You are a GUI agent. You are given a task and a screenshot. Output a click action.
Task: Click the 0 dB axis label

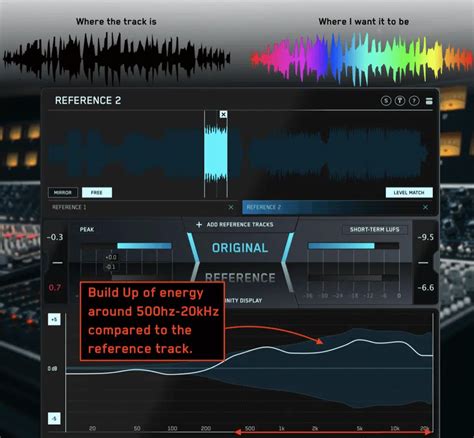[x=53, y=369]
